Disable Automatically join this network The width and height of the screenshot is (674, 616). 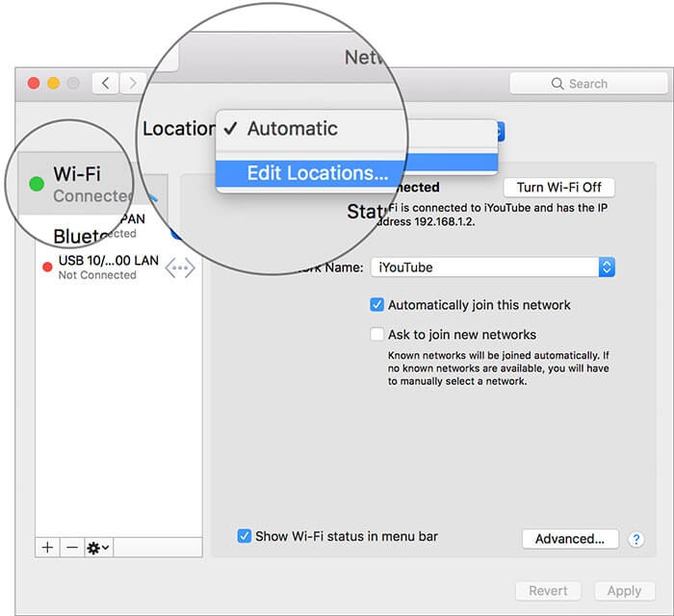(x=376, y=304)
